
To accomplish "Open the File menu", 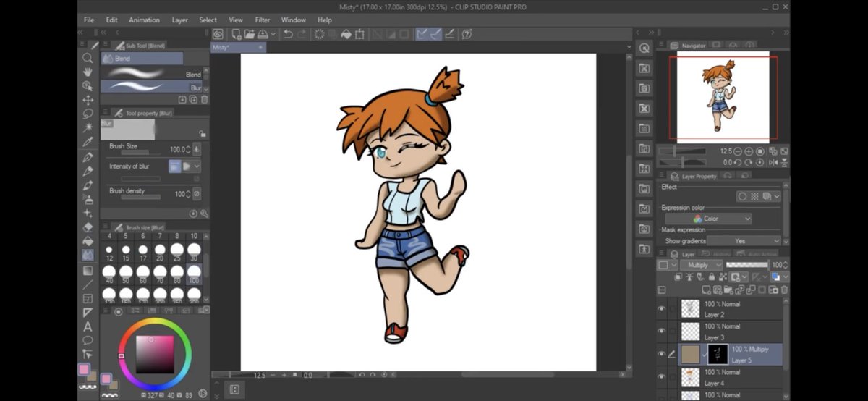I will 89,20.
